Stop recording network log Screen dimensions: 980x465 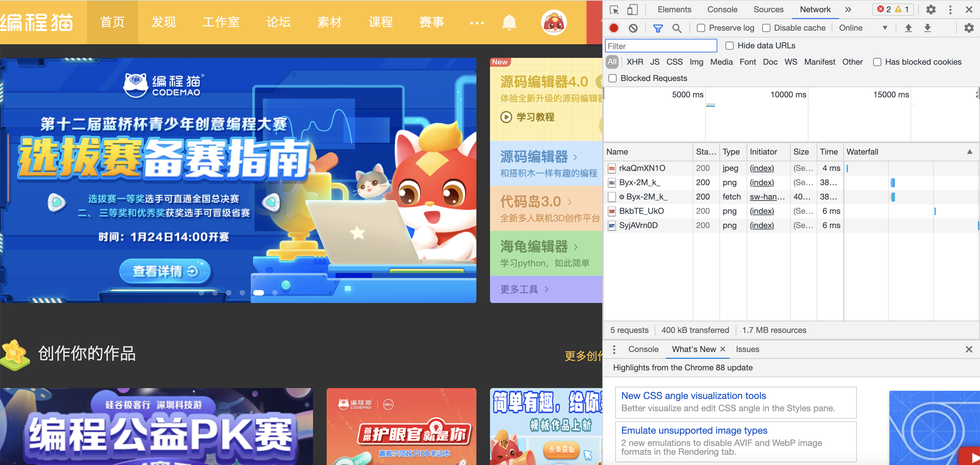pos(614,28)
